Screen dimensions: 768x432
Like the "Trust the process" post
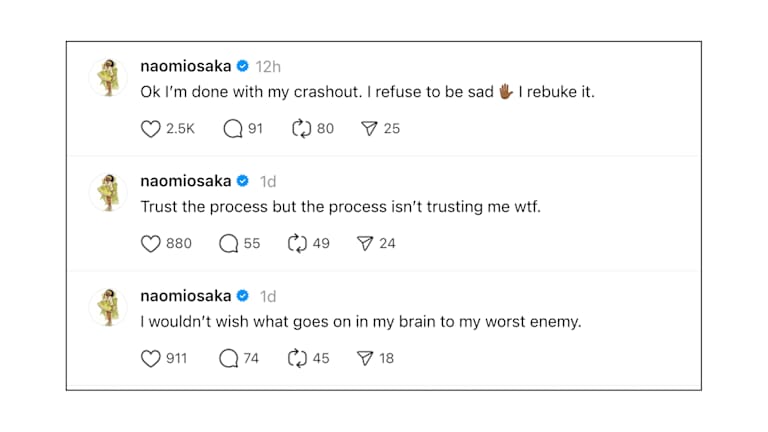[151, 243]
